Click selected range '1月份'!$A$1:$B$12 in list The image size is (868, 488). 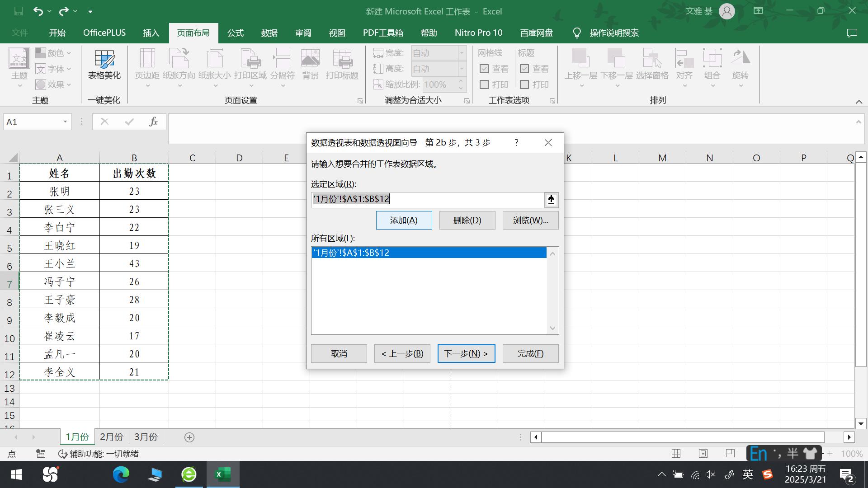[x=429, y=253]
